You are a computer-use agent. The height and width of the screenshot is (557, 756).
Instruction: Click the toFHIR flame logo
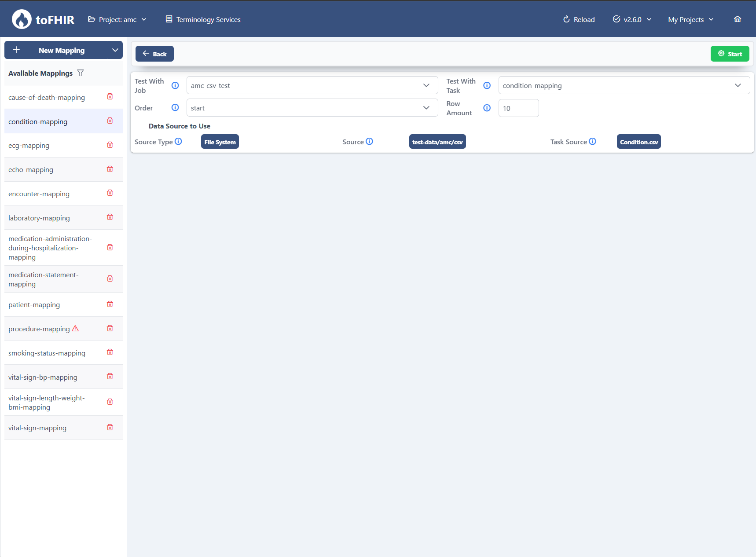[x=22, y=19]
